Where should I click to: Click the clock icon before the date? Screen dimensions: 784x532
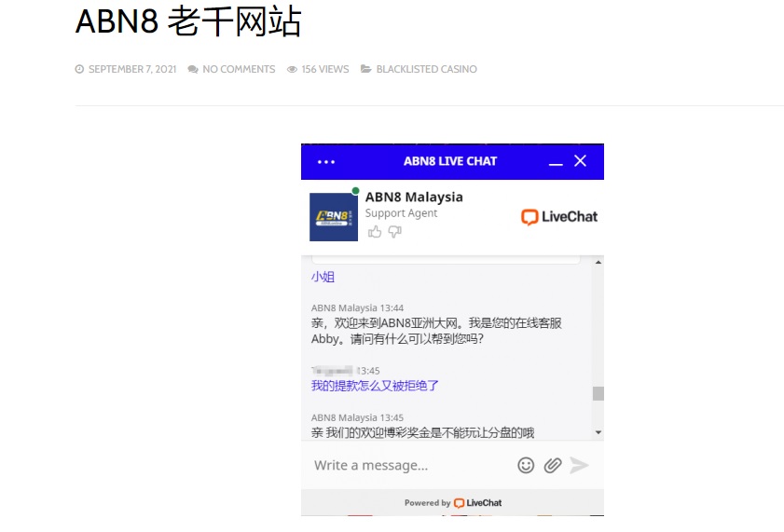pos(79,69)
